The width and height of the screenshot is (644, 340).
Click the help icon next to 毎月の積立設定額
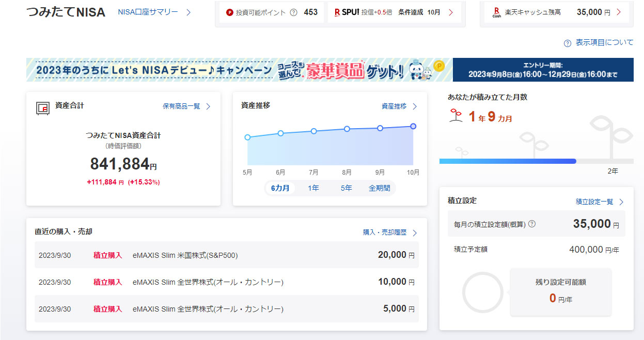coord(532,224)
